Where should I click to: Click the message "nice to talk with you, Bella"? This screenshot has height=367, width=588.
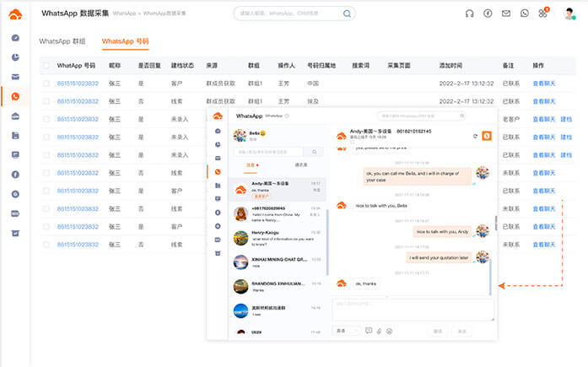[x=381, y=206]
